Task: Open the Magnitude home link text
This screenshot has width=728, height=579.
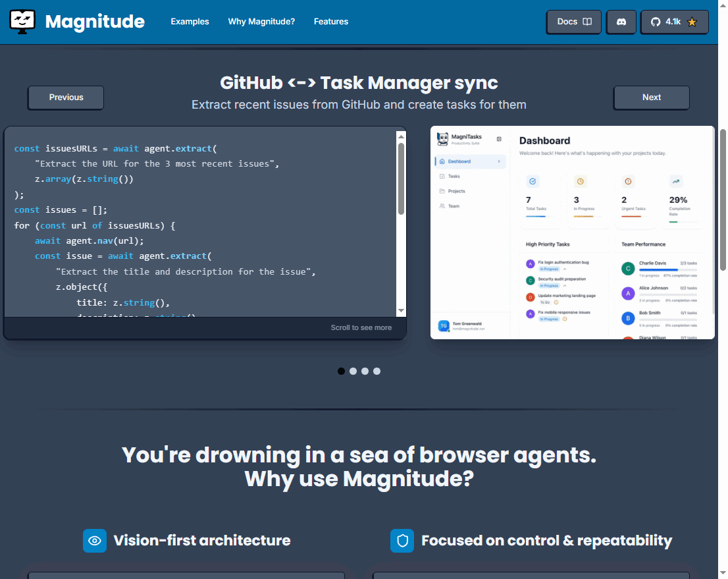Action: pos(95,21)
